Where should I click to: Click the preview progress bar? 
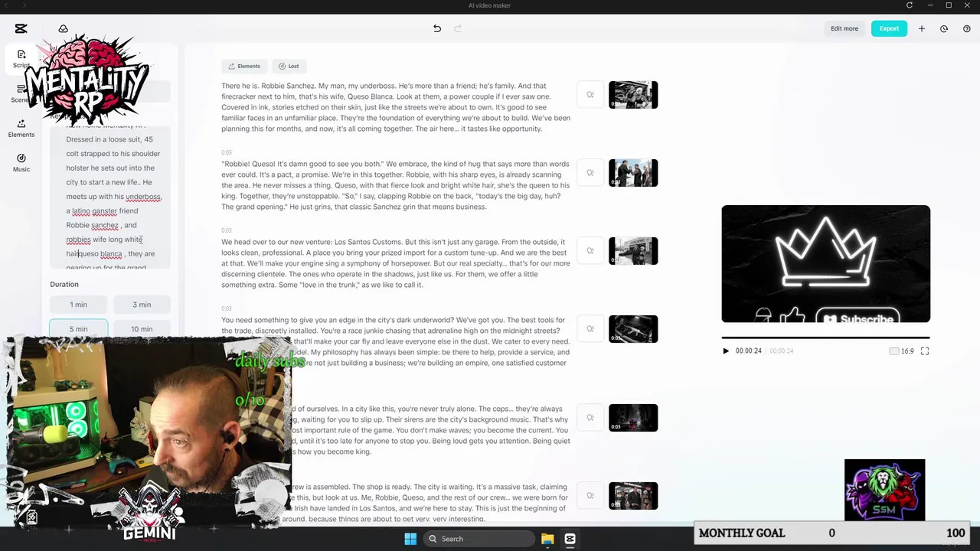tap(825, 337)
